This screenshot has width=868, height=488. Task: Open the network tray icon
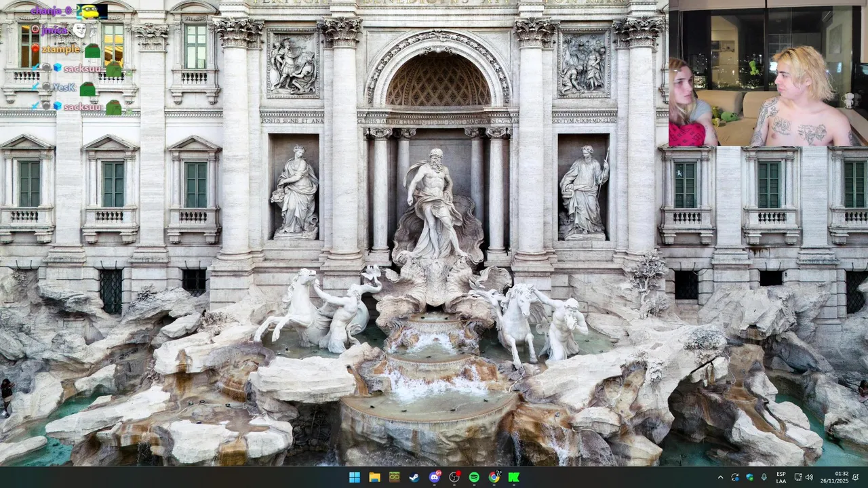798,477
